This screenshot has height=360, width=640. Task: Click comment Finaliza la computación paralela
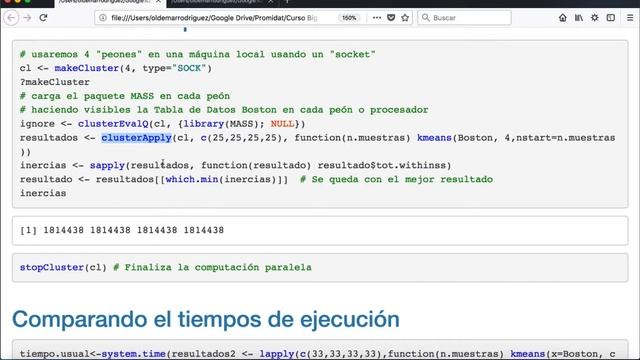coord(212,267)
